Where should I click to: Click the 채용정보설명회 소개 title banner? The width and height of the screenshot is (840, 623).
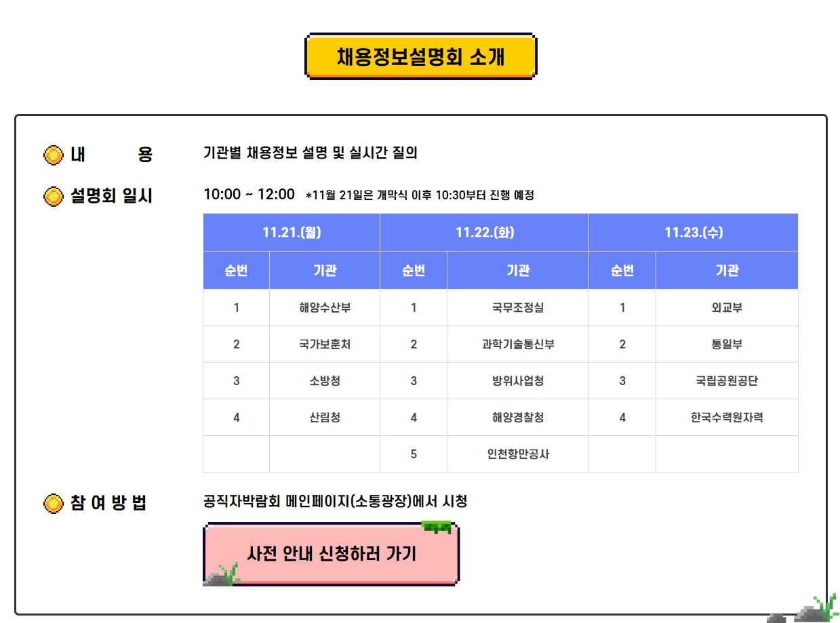pyautogui.click(x=420, y=56)
